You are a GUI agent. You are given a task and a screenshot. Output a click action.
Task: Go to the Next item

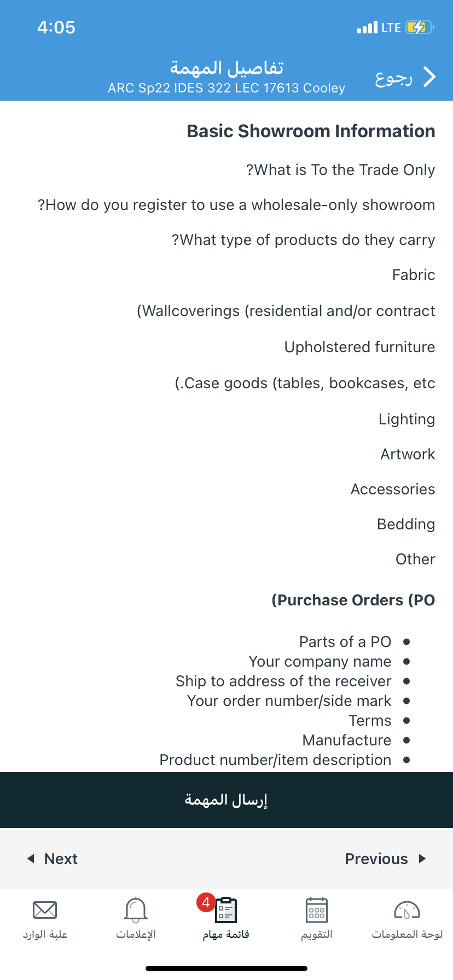[61, 859]
